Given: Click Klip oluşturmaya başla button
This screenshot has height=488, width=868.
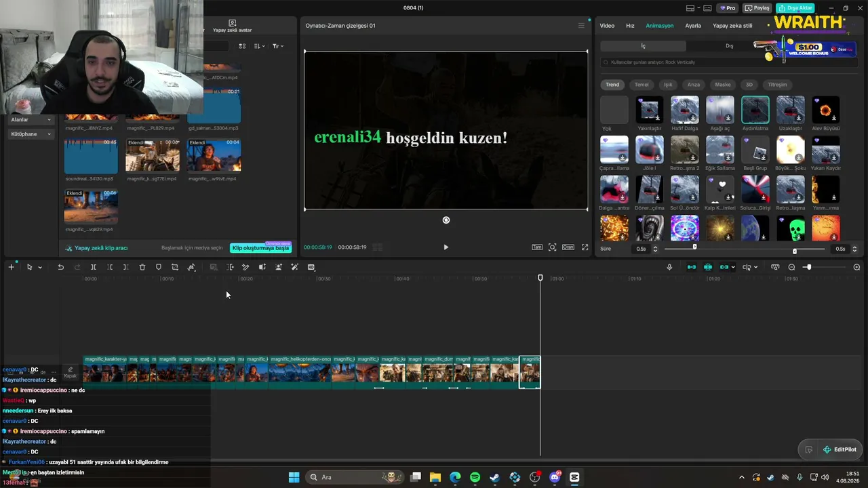Looking at the screenshot, I should click(260, 248).
